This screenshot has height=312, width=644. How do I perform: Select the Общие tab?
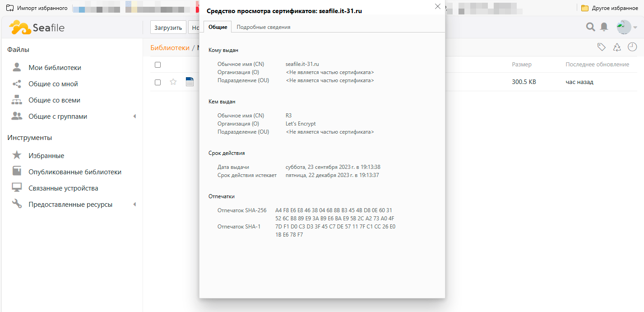tap(218, 27)
